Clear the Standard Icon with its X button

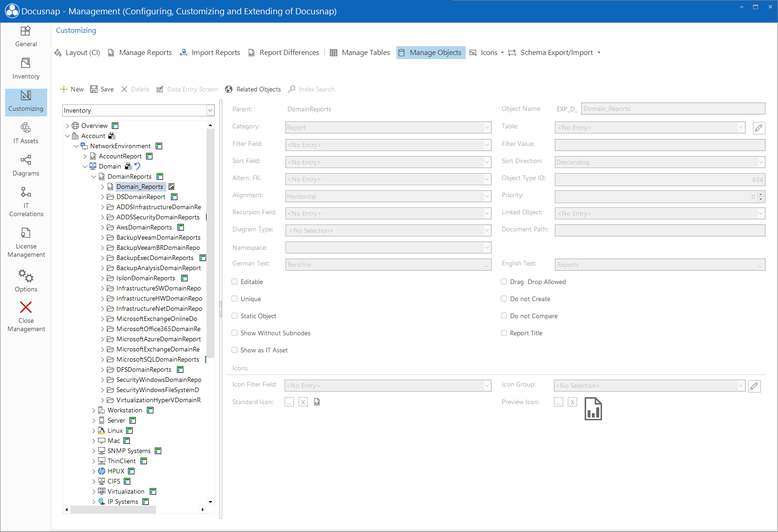(303, 402)
